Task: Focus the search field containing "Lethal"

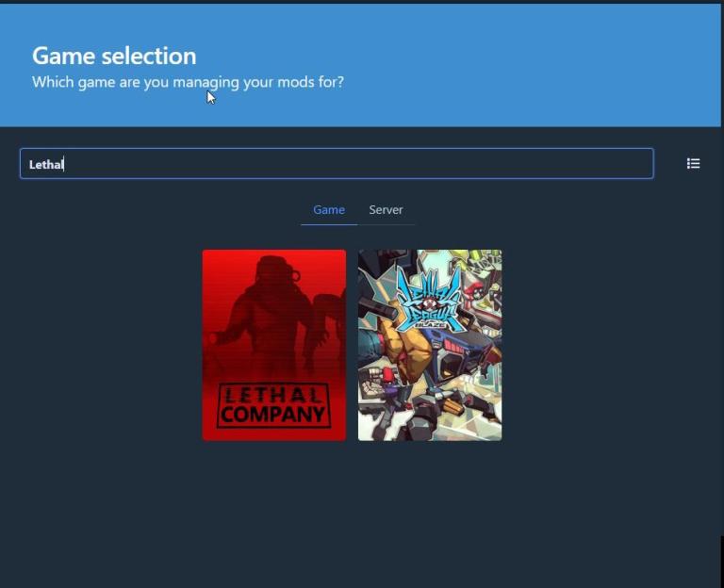Action: click(x=336, y=164)
